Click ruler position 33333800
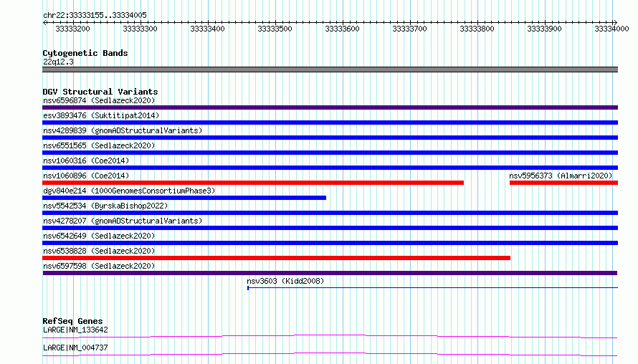This screenshot has height=364, width=638. click(477, 29)
